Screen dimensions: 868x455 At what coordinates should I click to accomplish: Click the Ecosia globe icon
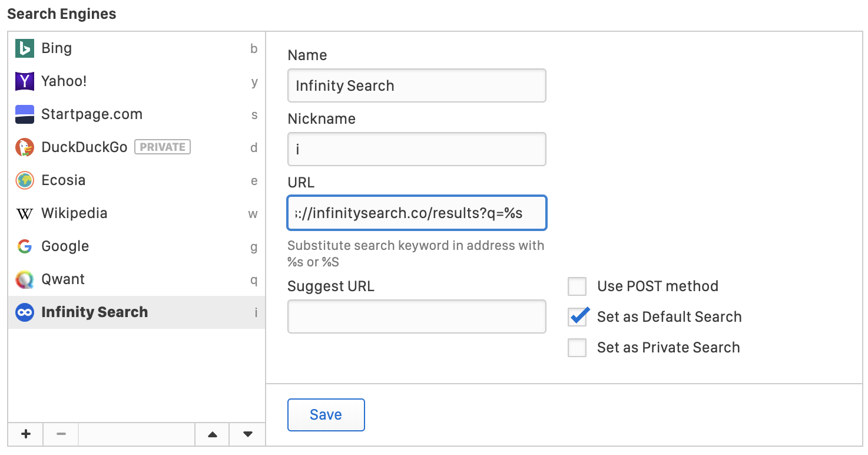[x=25, y=180]
